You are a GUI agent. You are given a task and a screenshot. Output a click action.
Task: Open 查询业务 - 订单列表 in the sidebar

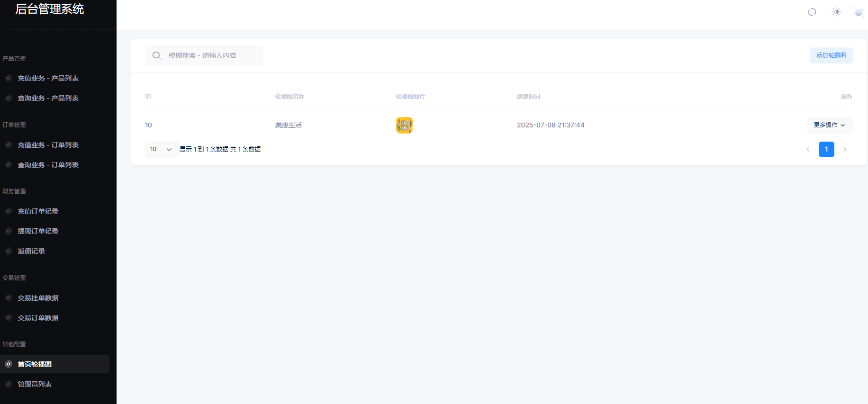point(48,165)
